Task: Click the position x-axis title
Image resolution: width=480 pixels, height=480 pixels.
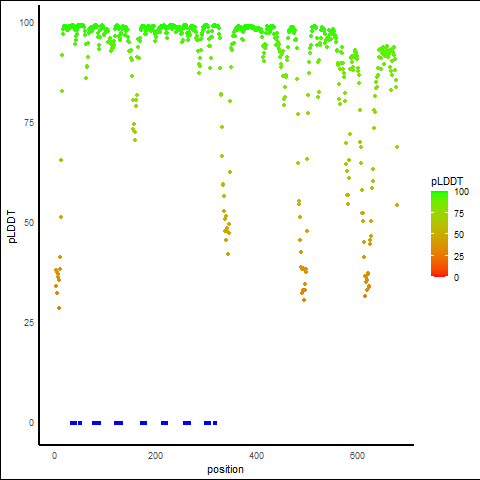Action: 225,469
